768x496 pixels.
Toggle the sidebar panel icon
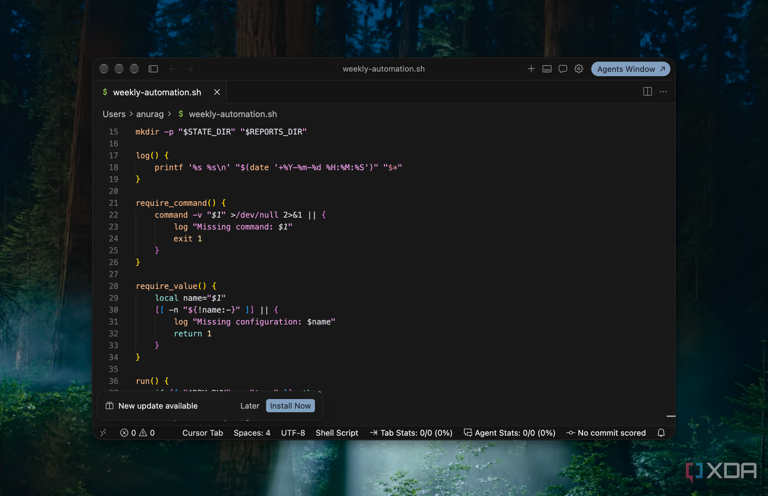pos(153,69)
